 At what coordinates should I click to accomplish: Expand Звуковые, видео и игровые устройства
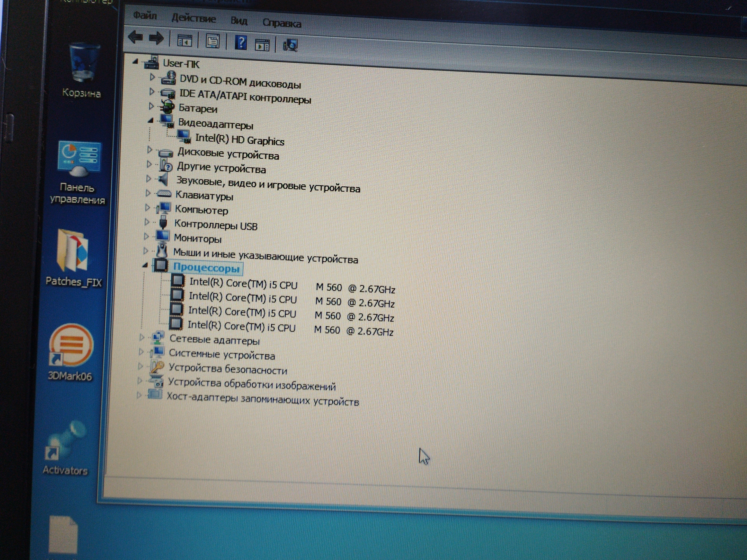click(149, 178)
